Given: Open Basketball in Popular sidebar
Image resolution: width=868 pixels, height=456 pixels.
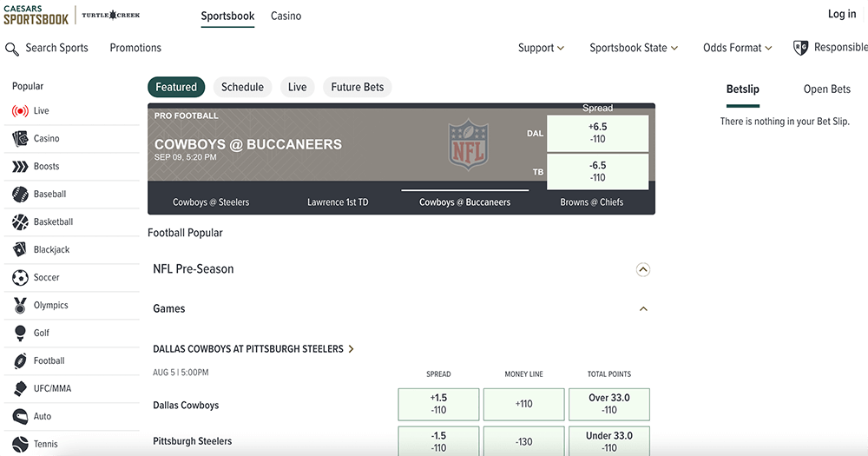Looking at the screenshot, I should 72,221.
